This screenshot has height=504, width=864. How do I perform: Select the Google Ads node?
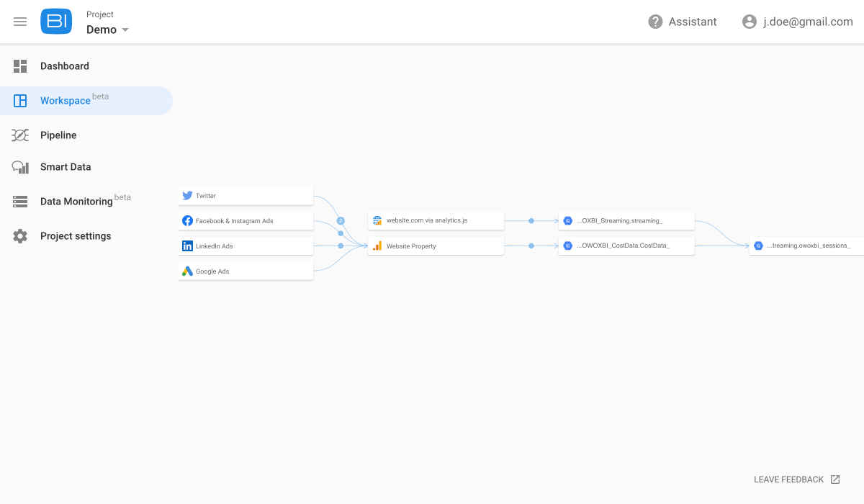tap(246, 271)
